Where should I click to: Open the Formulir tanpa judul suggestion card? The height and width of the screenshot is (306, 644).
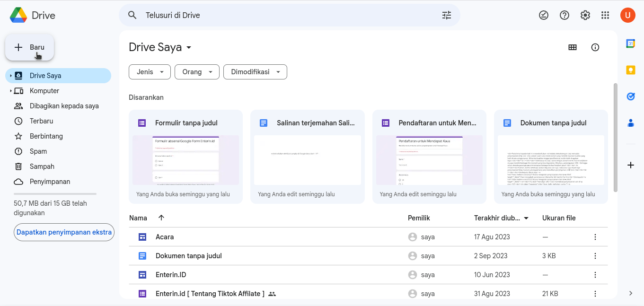[185, 157]
